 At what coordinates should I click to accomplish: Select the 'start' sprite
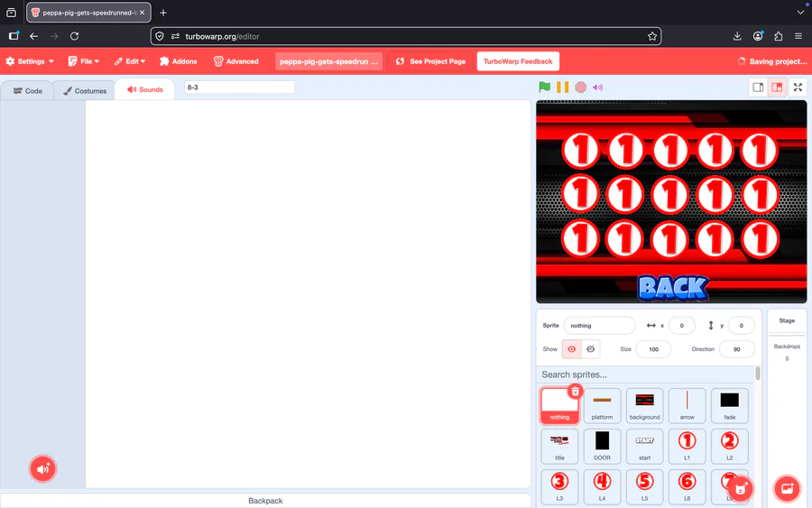point(644,447)
